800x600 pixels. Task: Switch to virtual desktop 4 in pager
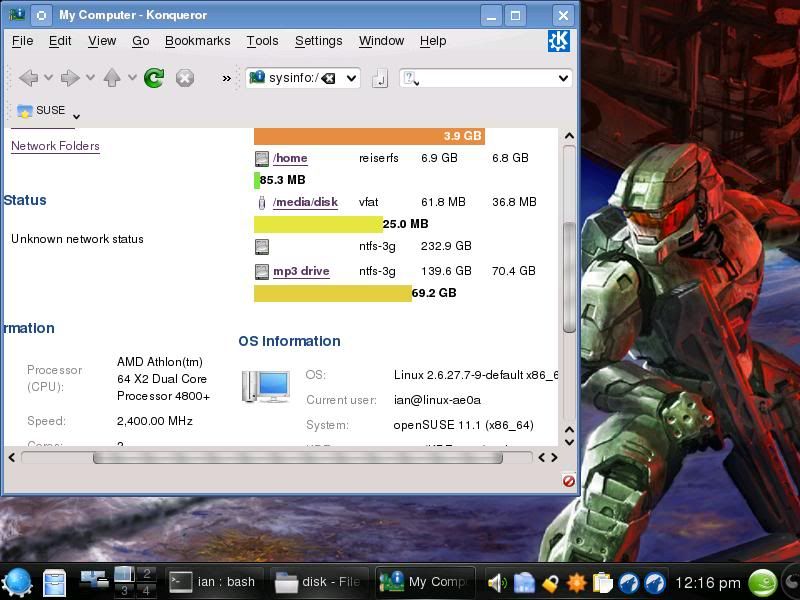147,591
